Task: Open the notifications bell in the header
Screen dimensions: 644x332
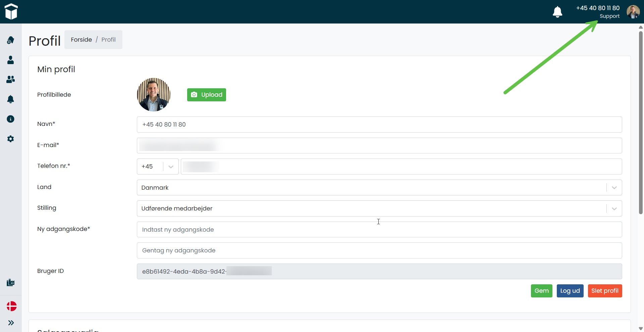Action: [557, 12]
